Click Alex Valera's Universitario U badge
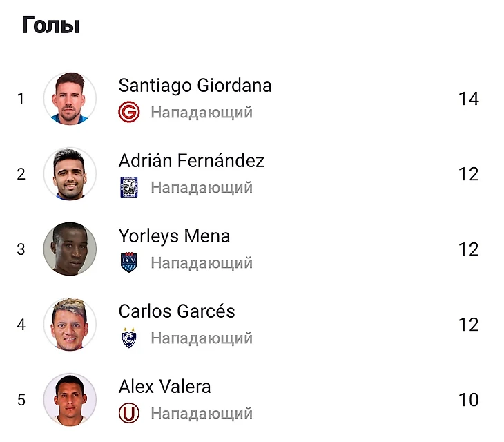This screenshot has width=504, height=442. coord(128,413)
